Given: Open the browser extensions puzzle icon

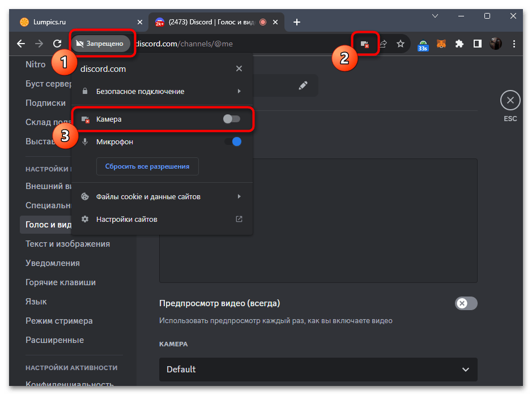Looking at the screenshot, I should [459, 44].
